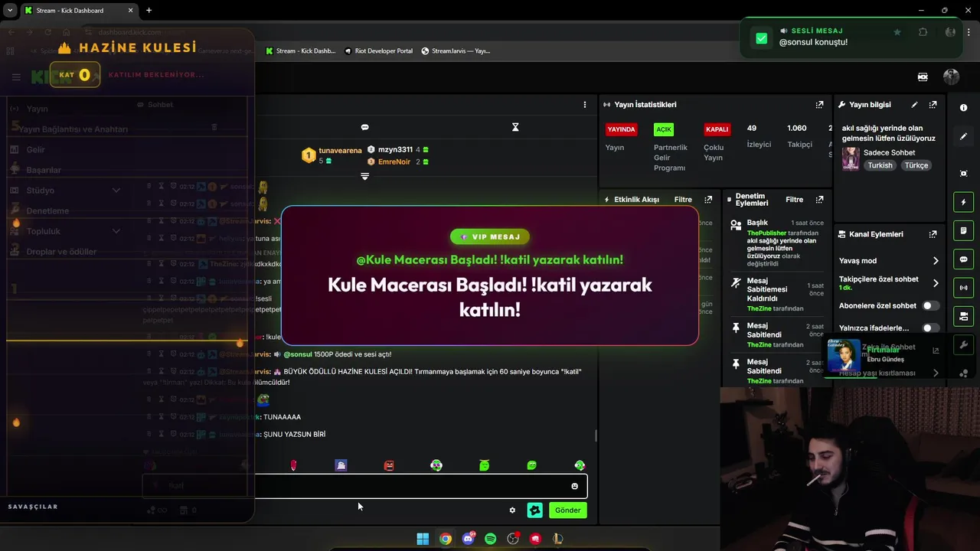Expand Yavaş mod settings
This screenshot has width=980, height=551.
point(936,261)
